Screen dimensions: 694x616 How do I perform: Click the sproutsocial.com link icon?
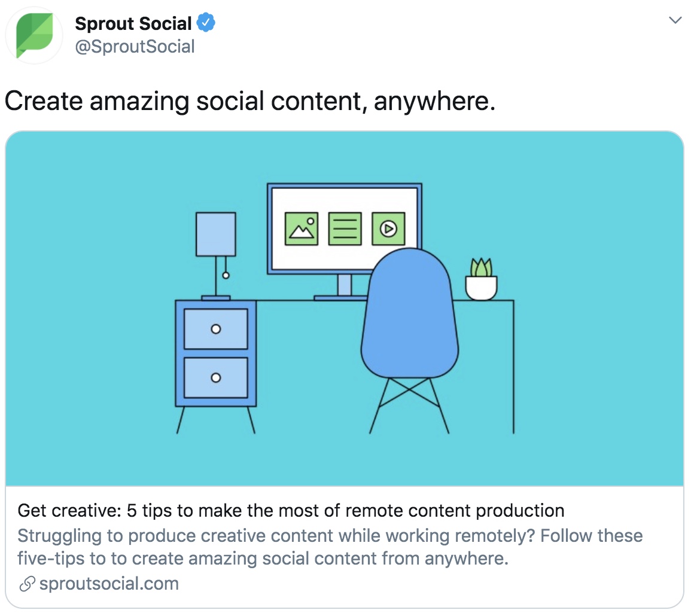pyautogui.click(x=27, y=584)
